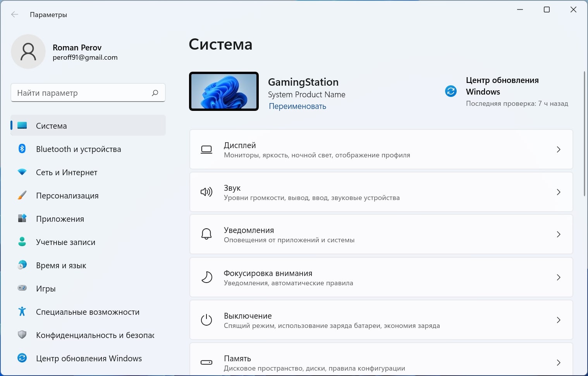This screenshot has height=376, width=588.
Task: Open Учетные записи section
Action: [88, 242]
